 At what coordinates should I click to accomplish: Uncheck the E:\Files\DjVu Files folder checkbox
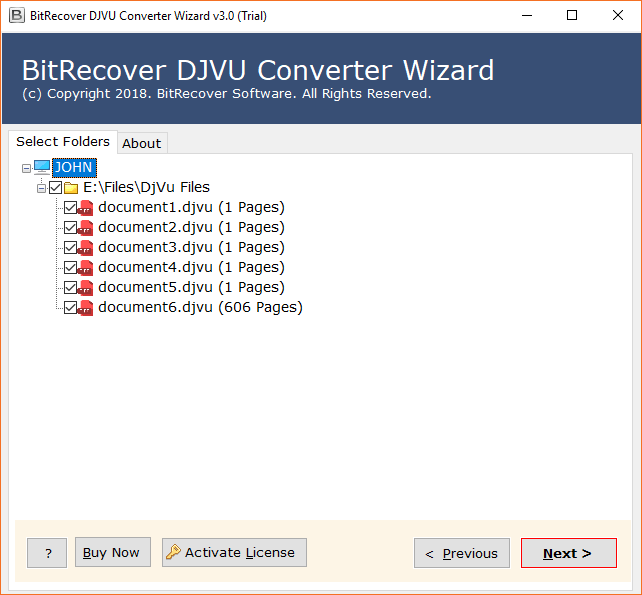click(x=55, y=188)
